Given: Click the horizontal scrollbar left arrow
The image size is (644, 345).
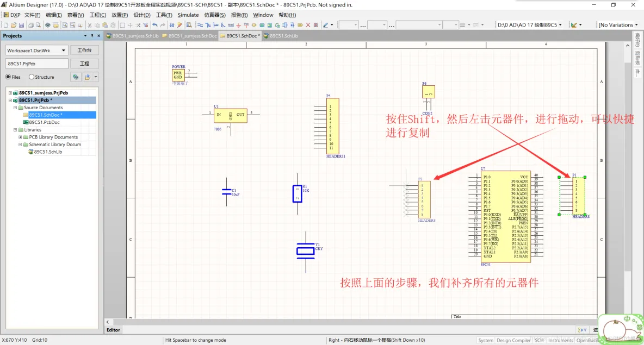Looking at the screenshot, I should coord(108,322).
